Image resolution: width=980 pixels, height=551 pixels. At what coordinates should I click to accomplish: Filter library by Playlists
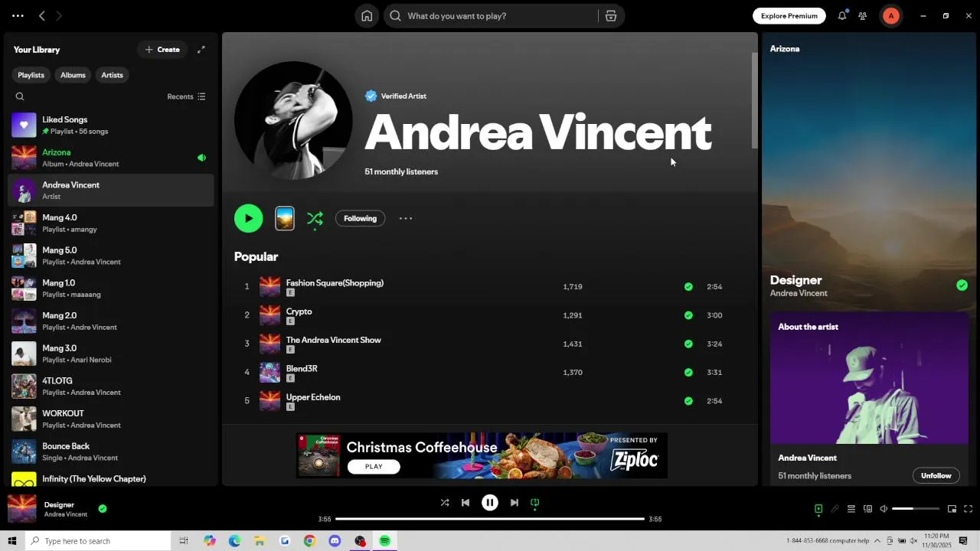[31, 75]
